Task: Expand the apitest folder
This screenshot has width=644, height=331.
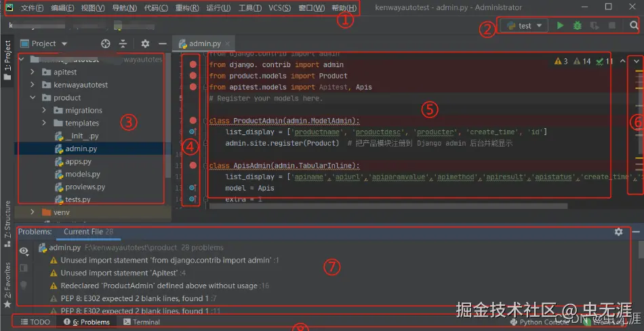Action: [33, 72]
